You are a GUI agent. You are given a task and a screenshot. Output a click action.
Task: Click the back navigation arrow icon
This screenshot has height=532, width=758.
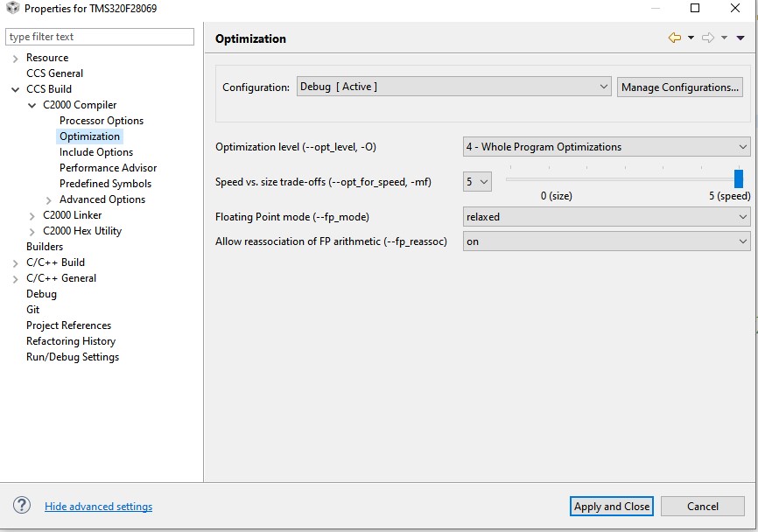674,38
